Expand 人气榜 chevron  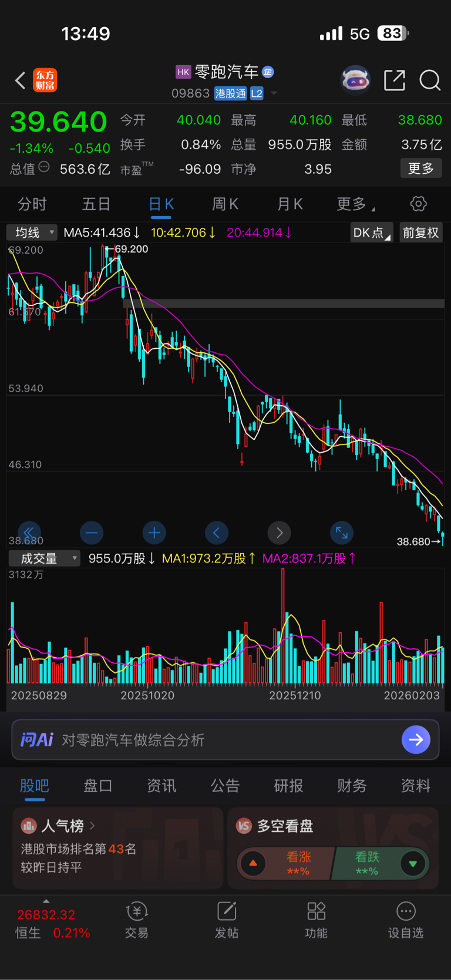click(92, 826)
